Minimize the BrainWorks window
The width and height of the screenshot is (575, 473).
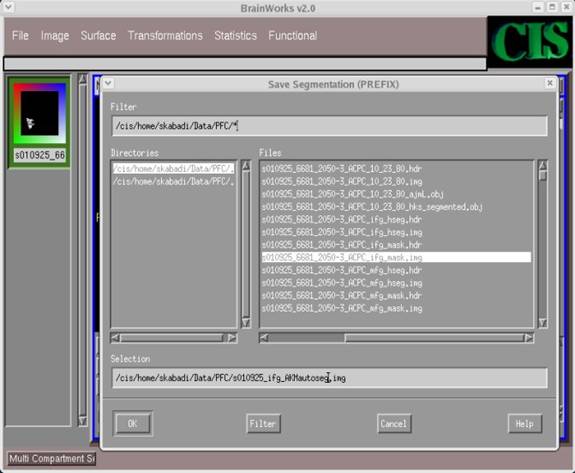tap(538, 8)
